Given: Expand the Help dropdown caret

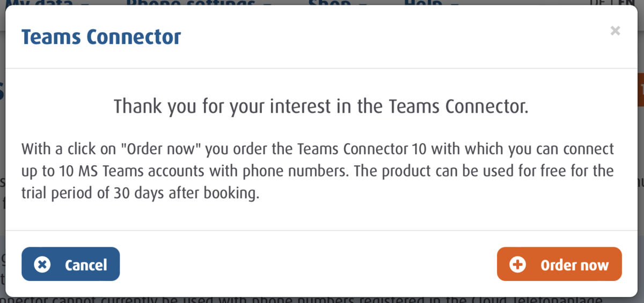Looking at the screenshot, I should pos(455,3).
